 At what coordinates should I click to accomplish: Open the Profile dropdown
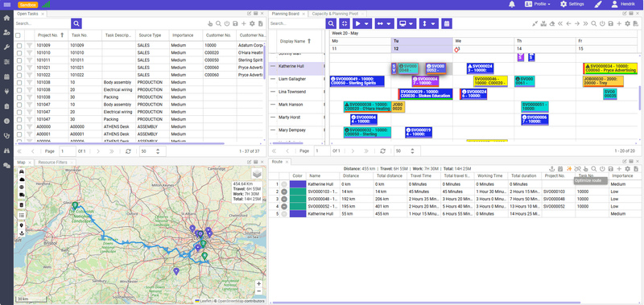click(x=537, y=4)
